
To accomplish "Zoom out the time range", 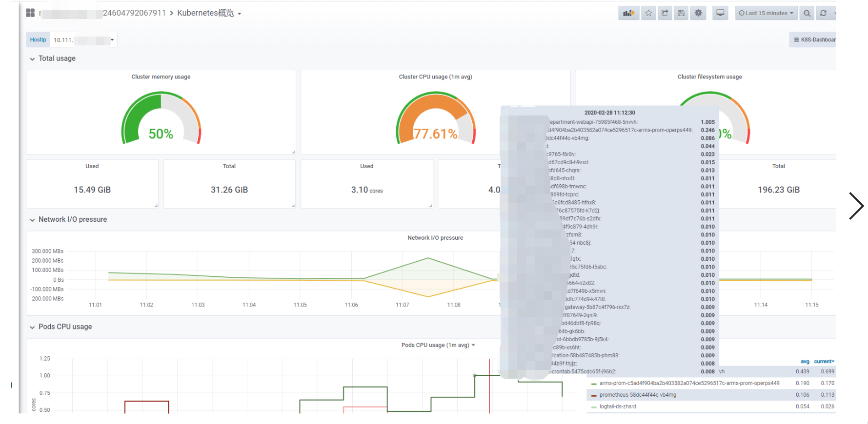I will click(807, 13).
